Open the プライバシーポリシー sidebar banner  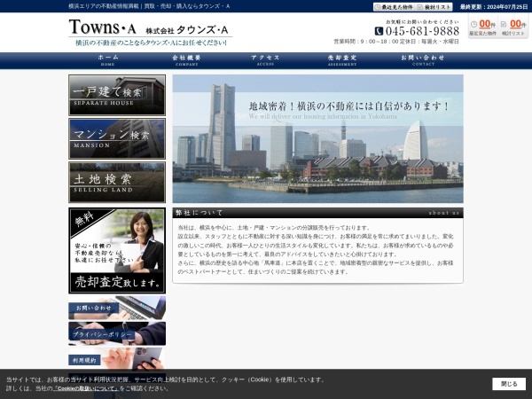117,333
